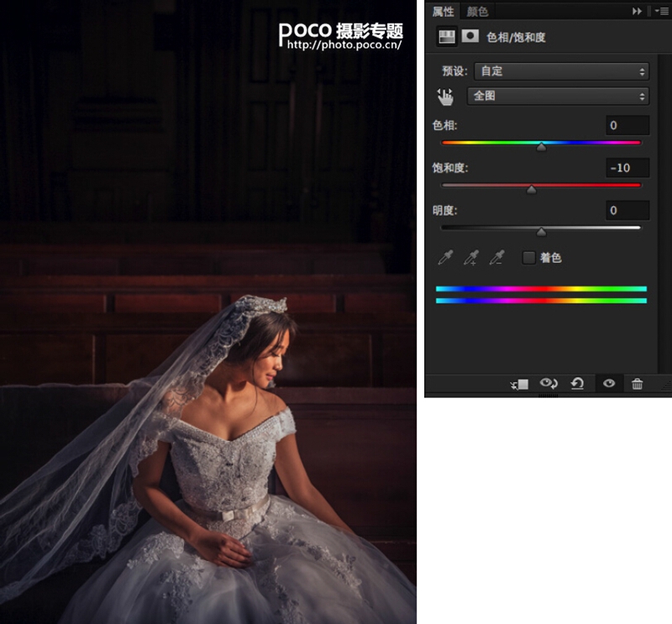This screenshot has width=672, height=624.
Task: Open the properties panel flyout menu
Action: (662, 12)
